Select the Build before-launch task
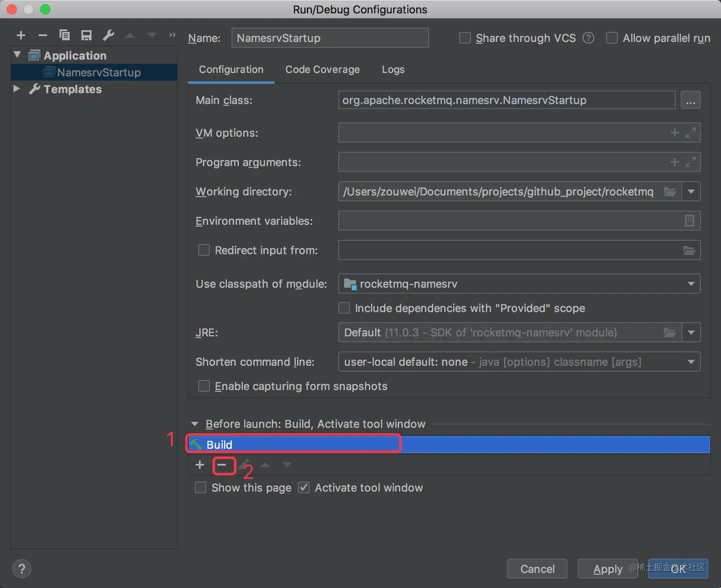Screen dimensions: 721x588 (x=449, y=445)
